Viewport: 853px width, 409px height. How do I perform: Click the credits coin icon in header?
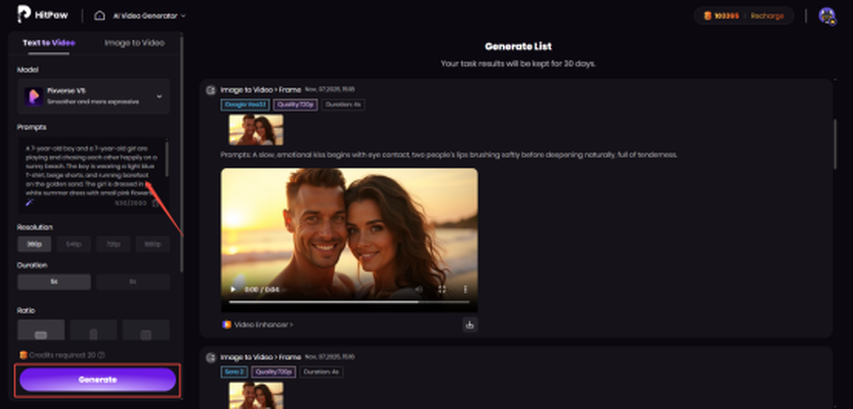point(707,16)
